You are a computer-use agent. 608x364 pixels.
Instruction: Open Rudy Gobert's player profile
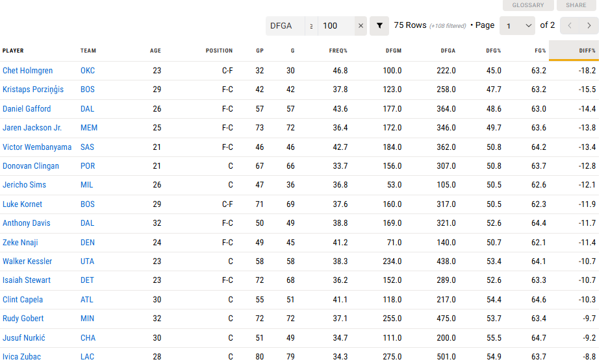(23, 319)
